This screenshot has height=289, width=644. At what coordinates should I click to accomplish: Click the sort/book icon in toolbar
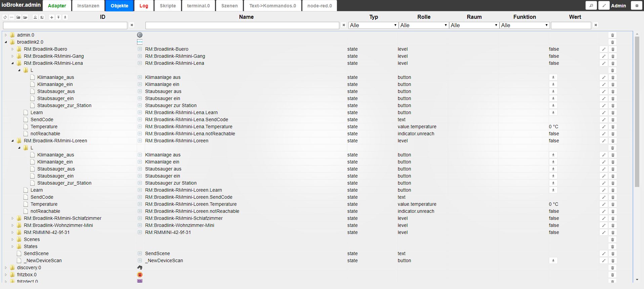[x=42, y=17]
